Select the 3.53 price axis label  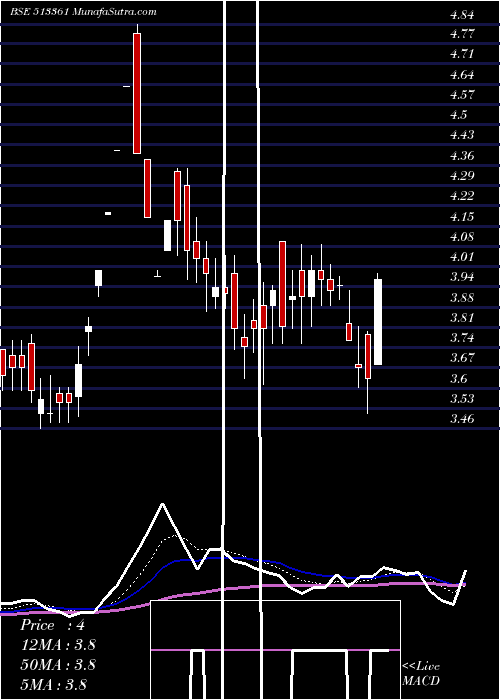[462, 398]
